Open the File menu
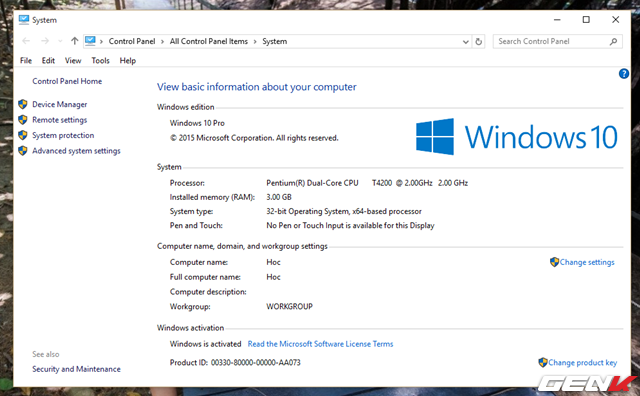The width and height of the screenshot is (640, 396). pyautogui.click(x=26, y=60)
